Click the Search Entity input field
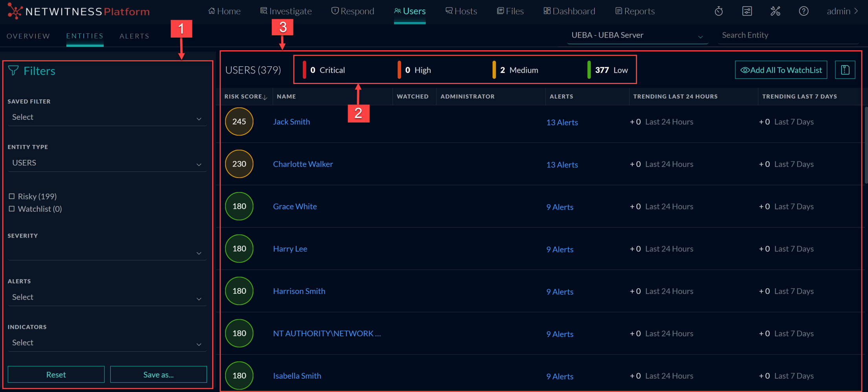The image size is (868, 392). click(x=787, y=35)
